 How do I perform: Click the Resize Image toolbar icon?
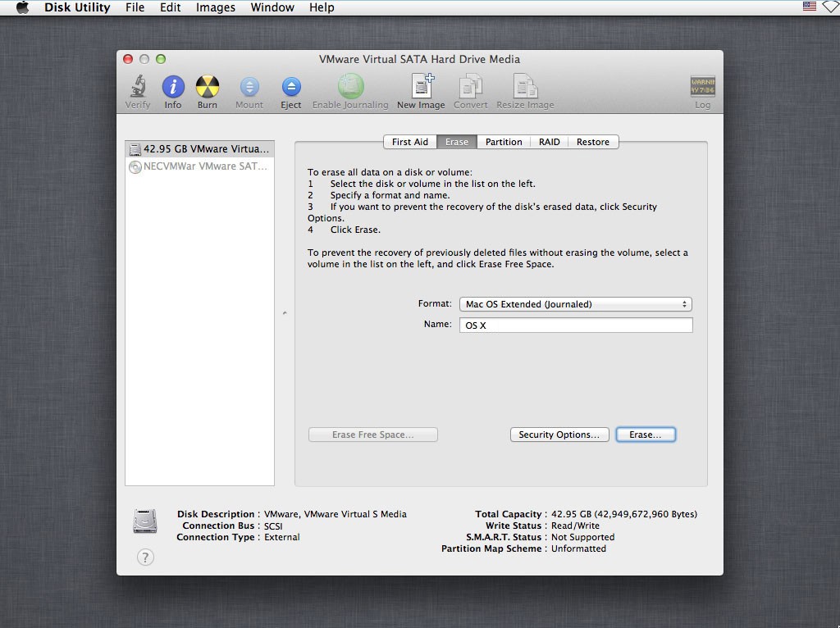click(x=525, y=86)
